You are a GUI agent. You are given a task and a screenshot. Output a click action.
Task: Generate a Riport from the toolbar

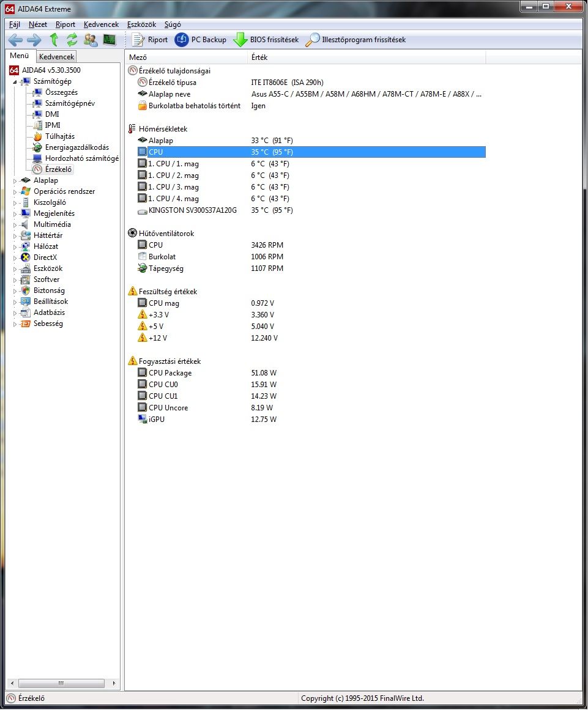[150, 40]
